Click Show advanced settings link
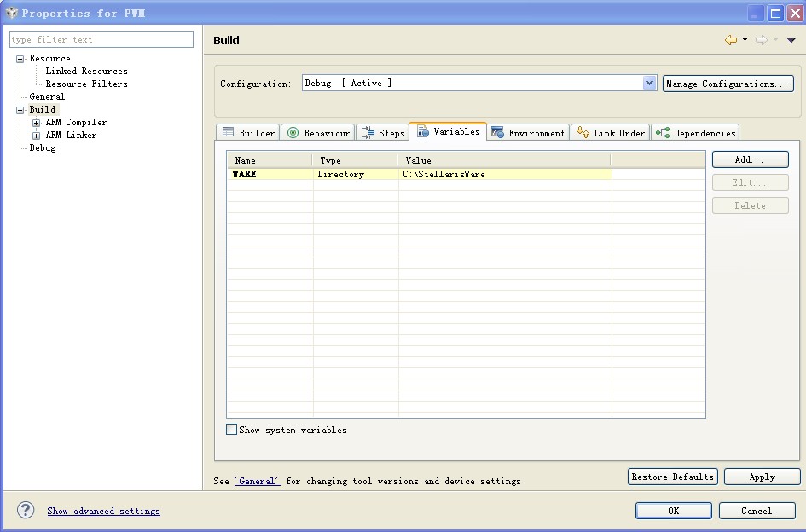 [x=103, y=511]
